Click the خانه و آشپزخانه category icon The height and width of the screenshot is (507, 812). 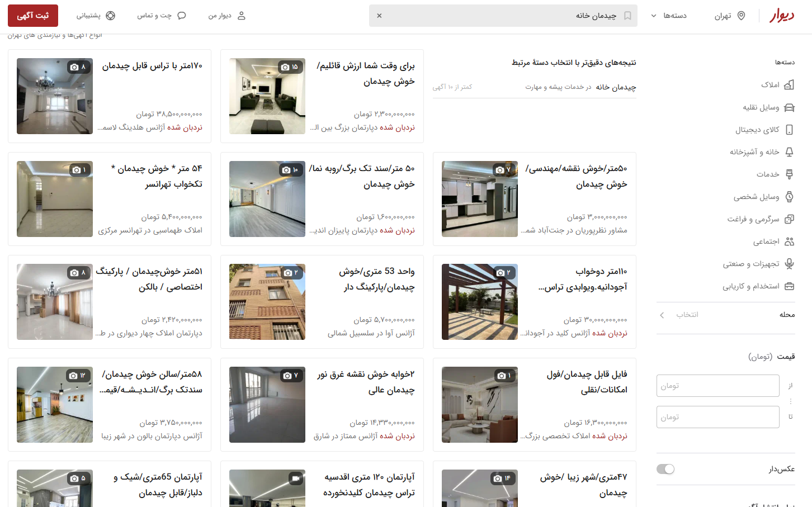coord(789,152)
